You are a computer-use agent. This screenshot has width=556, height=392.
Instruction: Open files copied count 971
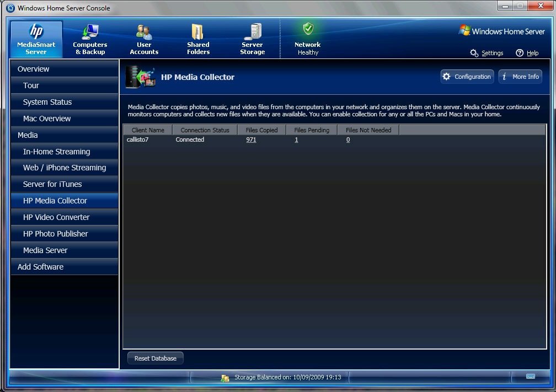pos(251,139)
